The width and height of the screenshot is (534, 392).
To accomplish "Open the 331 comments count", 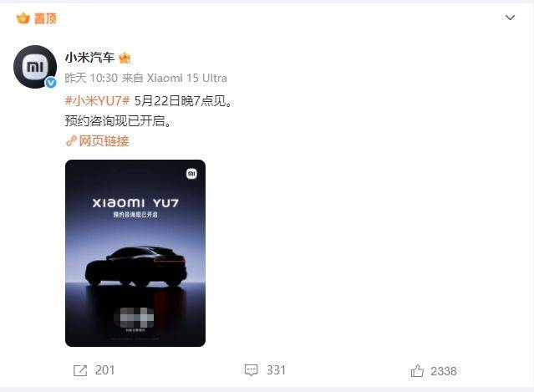I will click(x=276, y=370).
